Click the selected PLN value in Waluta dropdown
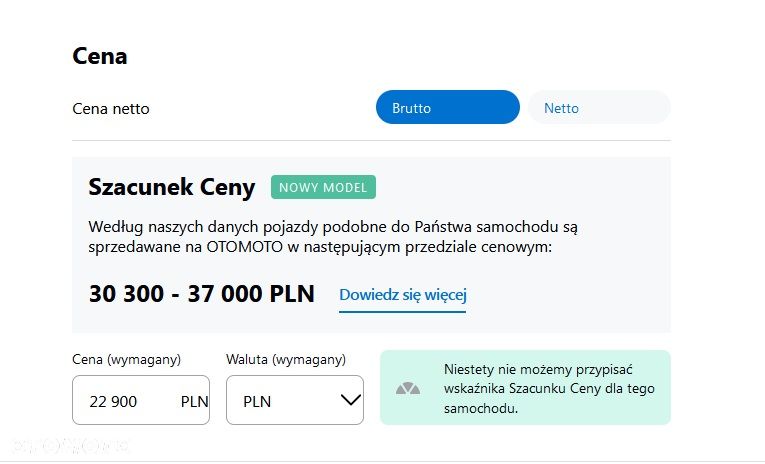This screenshot has height=464, width=765. click(257, 402)
